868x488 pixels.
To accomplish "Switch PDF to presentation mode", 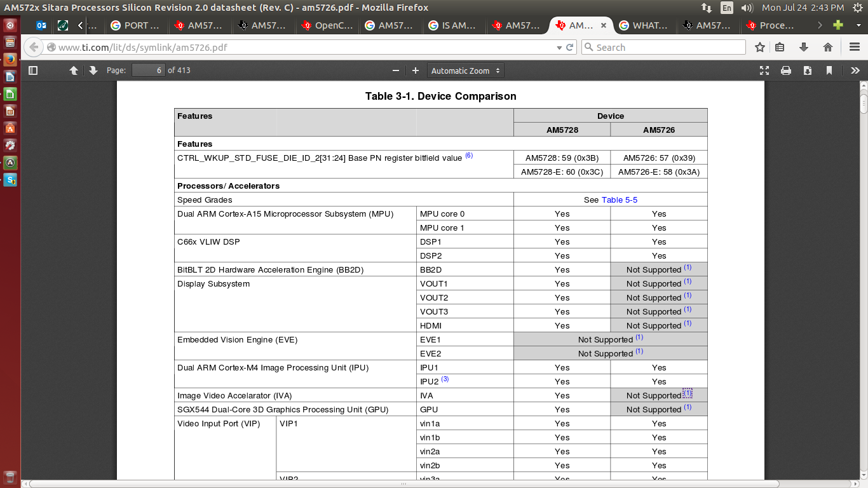I will [764, 71].
